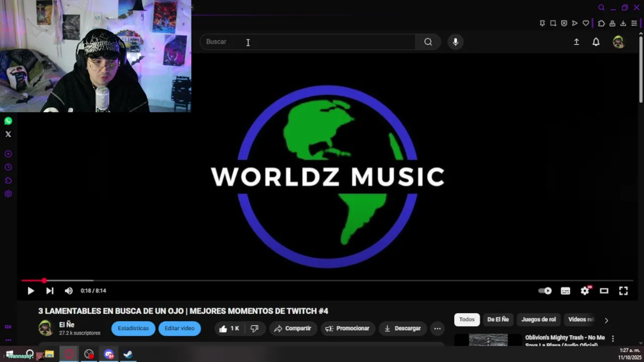Click the Compartir share button
644x362 pixels.
pyautogui.click(x=293, y=328)
